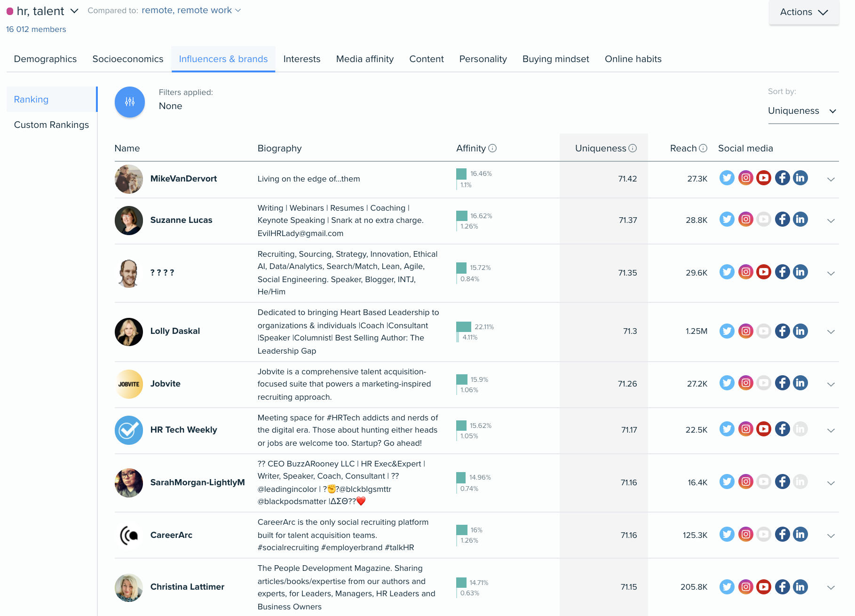855x616 pixels.
Task: Expand the Jobvite row details
Action: pos(831,384)
